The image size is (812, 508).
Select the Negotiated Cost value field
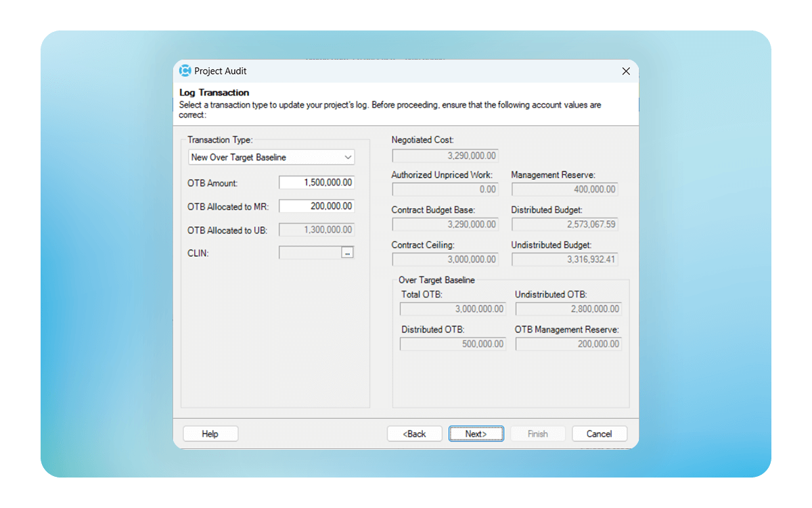[445, 156]
